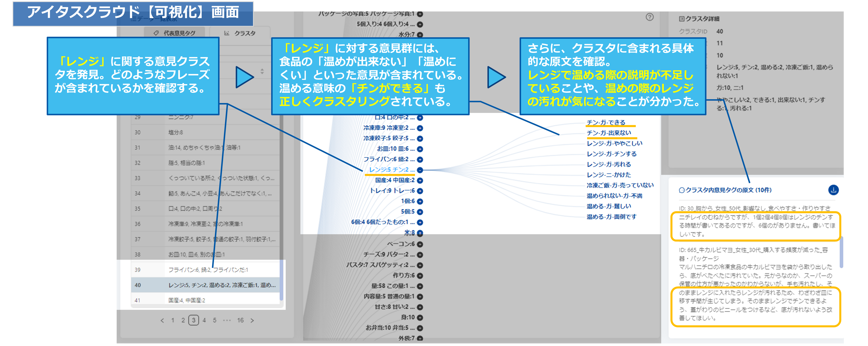Go to page 4 in pagination
The width and height of the screenshot is (868, 346).
tap(204, 320)
